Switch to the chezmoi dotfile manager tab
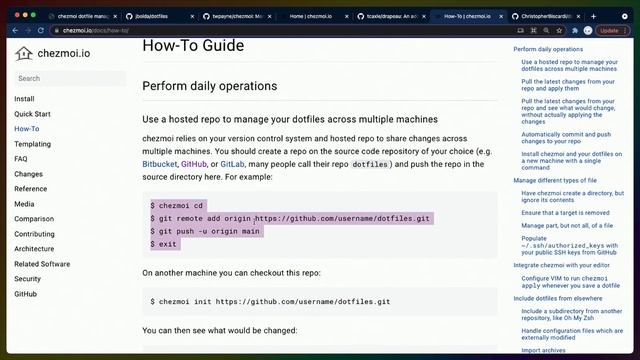Screen dimensions: 640x360 [x=83, y=16]
